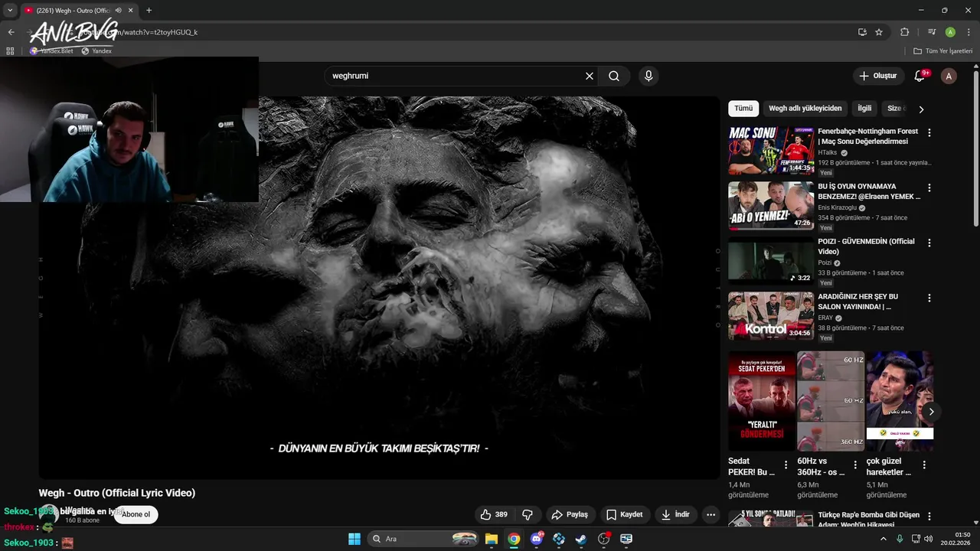The width and height of the screenshot is (980, 551).
Task: Open the Yandex bookmark
Action: (x=96, y=51)
